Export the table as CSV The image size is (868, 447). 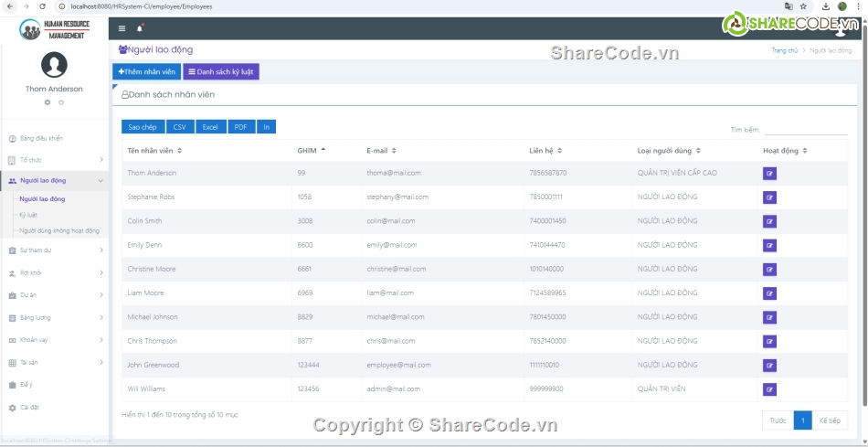[x=180, y=127]
